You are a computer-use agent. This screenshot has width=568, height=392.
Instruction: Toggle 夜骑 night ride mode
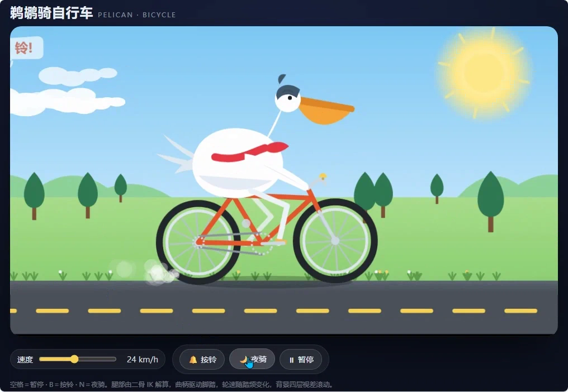pos(252,359)
